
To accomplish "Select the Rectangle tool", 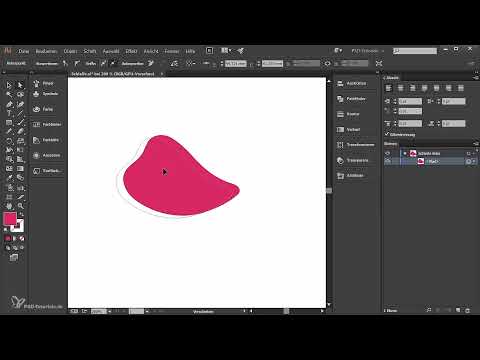I will 9,123.
